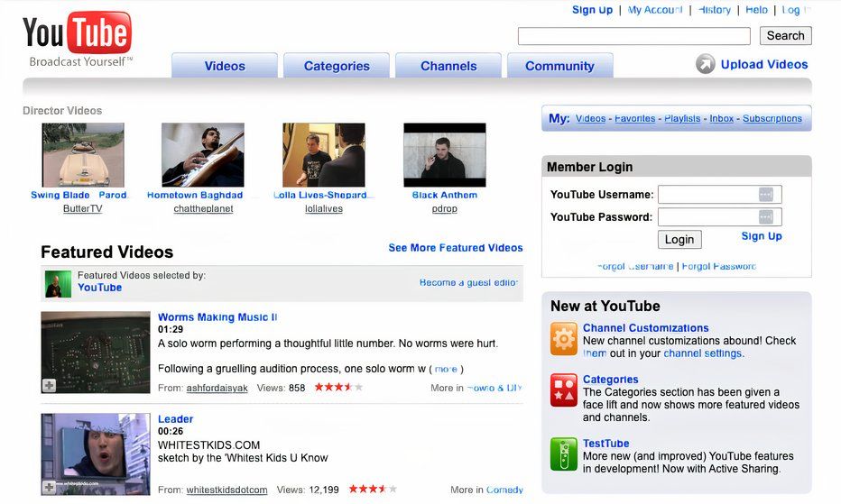
Task: Click plus icon on Leader video thumbnail
Action: pos(49,487)
